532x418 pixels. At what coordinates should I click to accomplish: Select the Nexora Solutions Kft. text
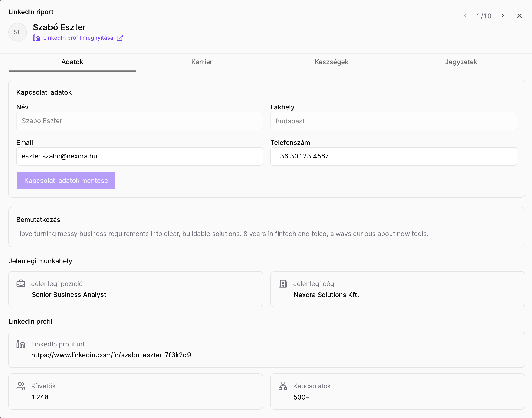pos(326,295)
